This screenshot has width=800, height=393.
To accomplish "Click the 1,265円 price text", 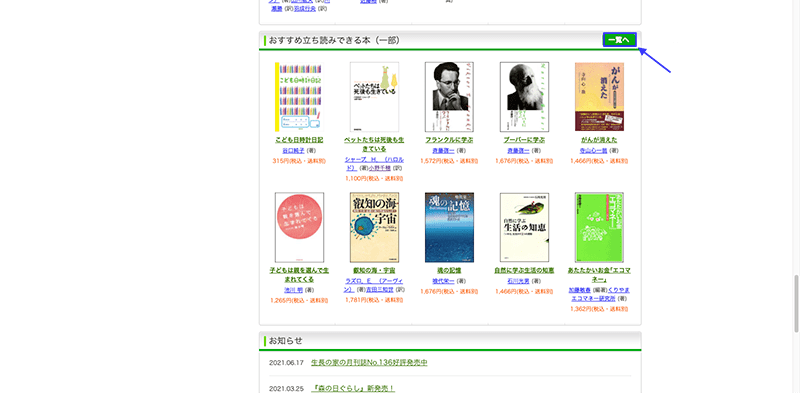I will [299, 301].
